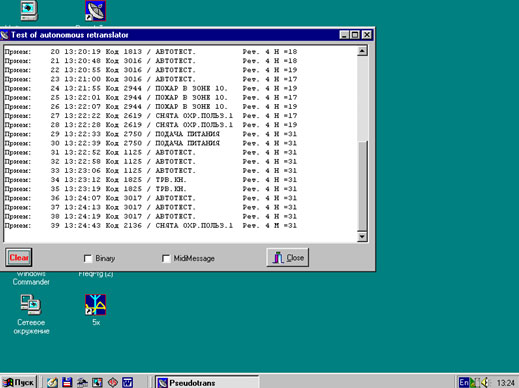Activate Pseudotrans taskbar button
The width and height of the screenshot is (519, 388).
[x=207, y=382]
